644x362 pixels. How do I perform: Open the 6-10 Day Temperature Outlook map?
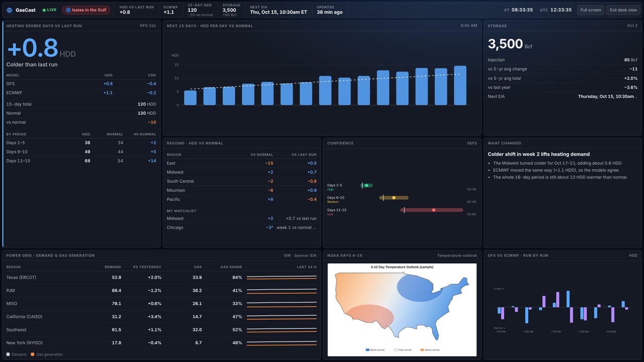pyautogui.click(x=402, y=310)
